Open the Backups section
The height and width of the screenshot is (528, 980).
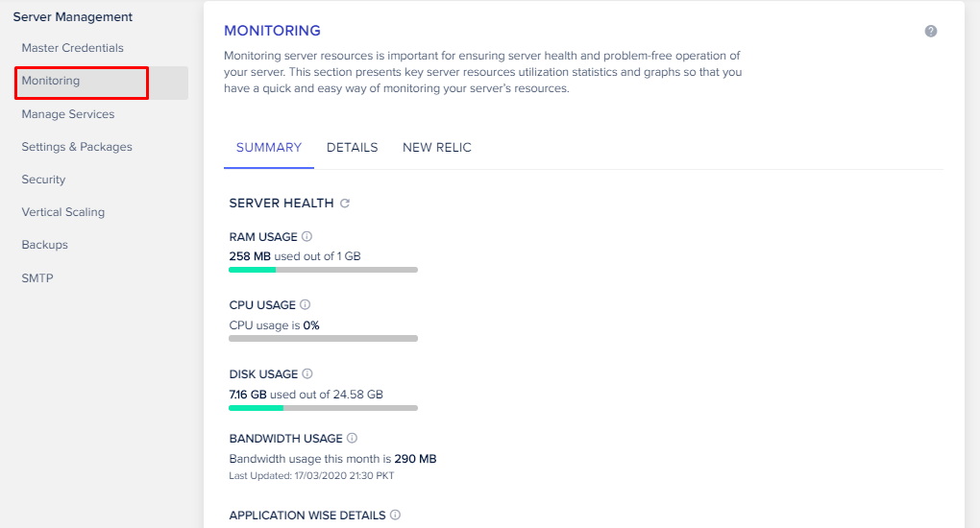pyautogui.click(x=44, y=245)
